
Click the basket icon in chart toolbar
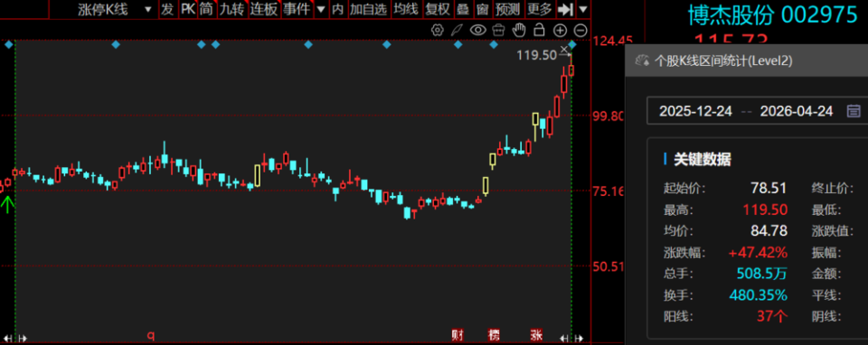(x=499, y=30)
